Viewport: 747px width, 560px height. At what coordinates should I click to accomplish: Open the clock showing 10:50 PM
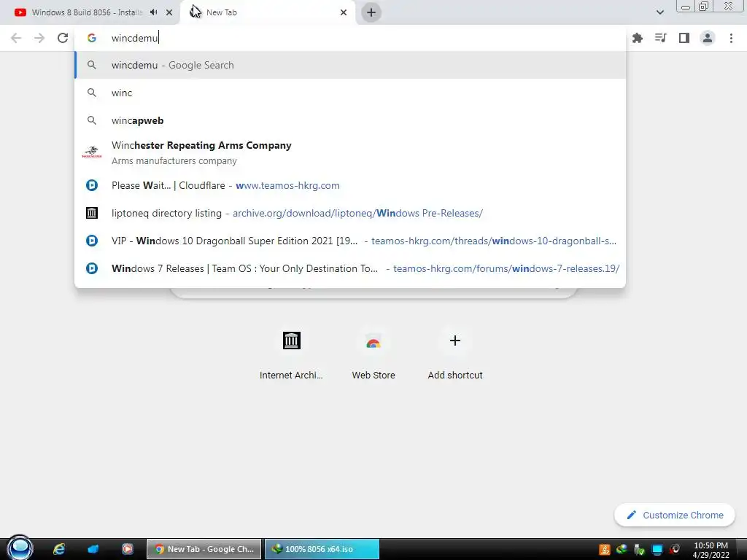(x=711, y=550)
